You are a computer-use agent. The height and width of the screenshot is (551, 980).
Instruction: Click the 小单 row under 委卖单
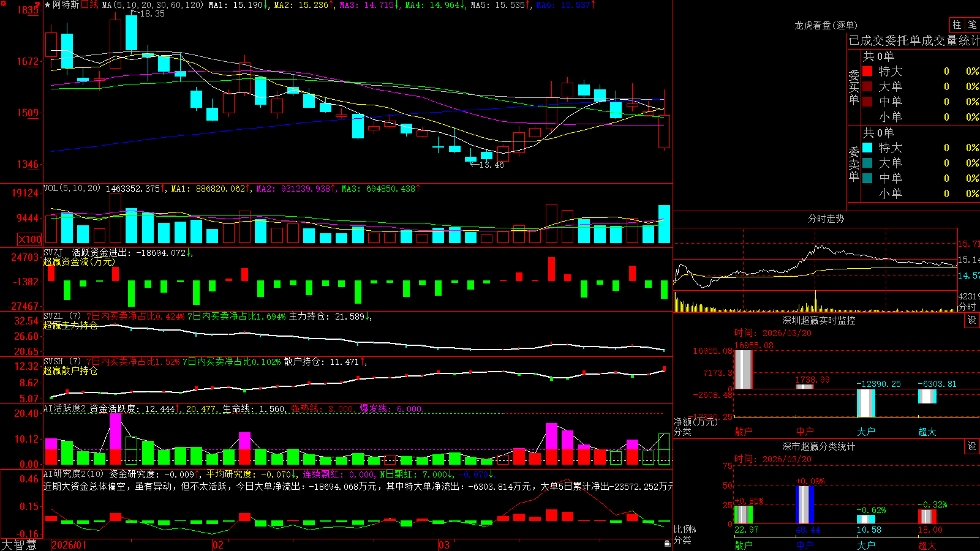921,193
